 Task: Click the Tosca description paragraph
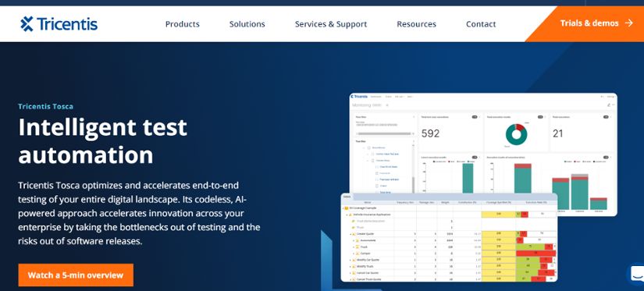tap(139, 214)
